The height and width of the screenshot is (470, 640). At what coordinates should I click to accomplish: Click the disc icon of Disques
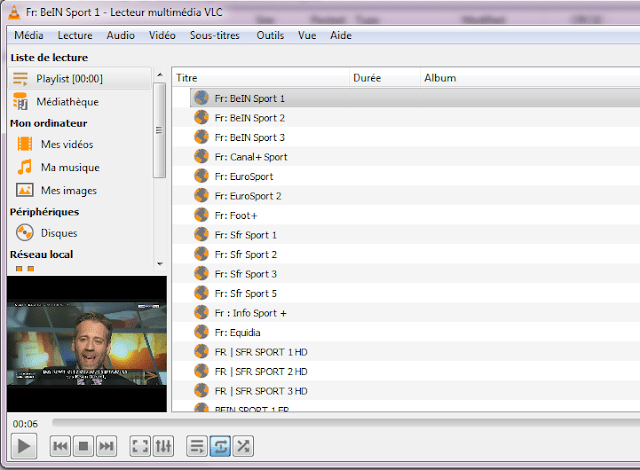click(x=25, y=233)
